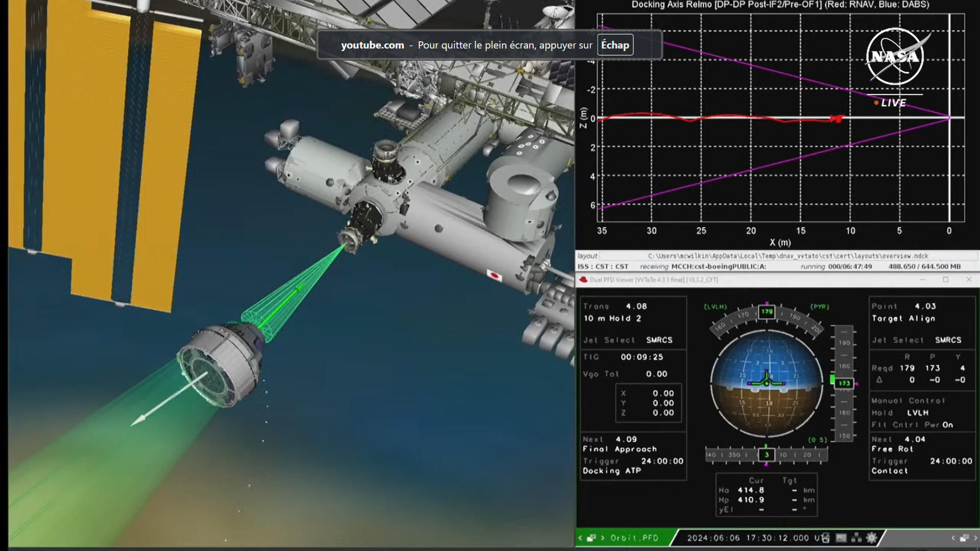The image size is (980, 551).
Task: Click SMRCS in the Trans panel Jet Select
Action: [x=659, y=340]
